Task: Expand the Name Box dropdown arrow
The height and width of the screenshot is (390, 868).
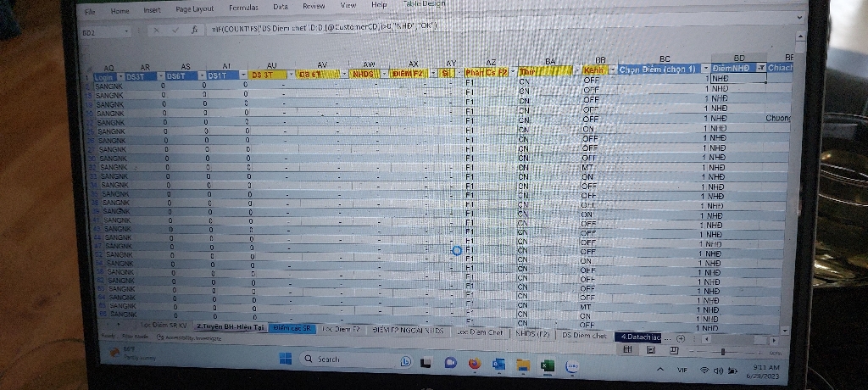Action: (126, 32)
